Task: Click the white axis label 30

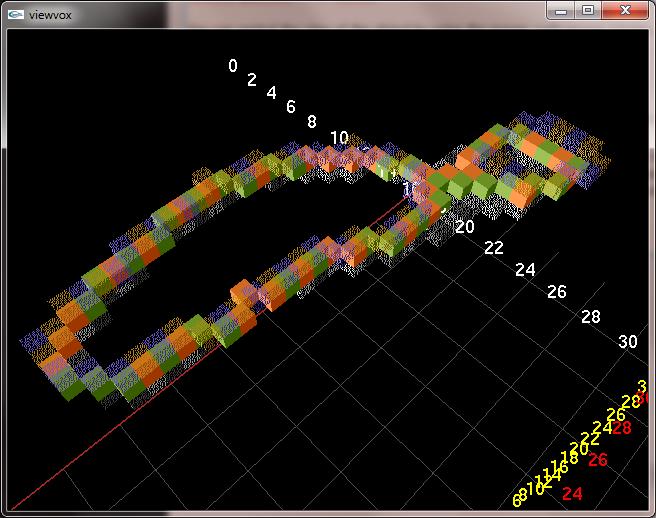Action: click(x=628, y=342)
